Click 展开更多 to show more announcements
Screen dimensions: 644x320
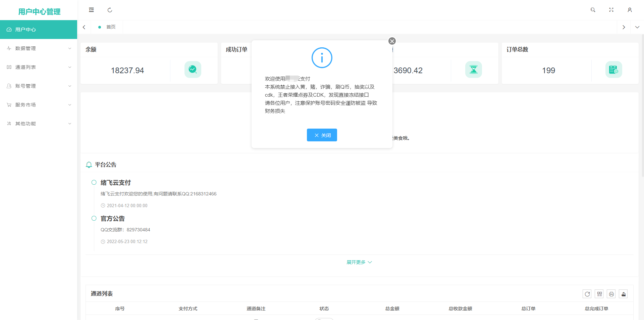[x=359, y=262]
